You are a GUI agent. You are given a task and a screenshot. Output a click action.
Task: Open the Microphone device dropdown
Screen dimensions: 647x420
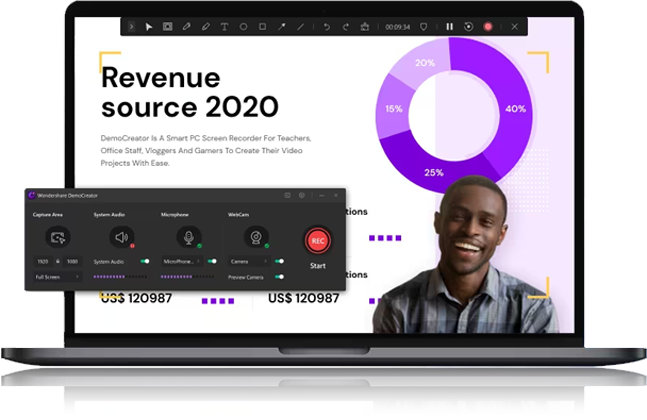click(x=181, y=261)
